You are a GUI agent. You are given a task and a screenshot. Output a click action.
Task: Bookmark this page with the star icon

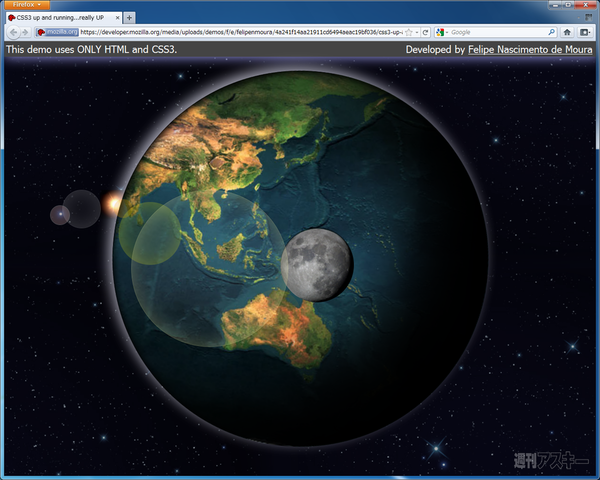coord(409,33)
